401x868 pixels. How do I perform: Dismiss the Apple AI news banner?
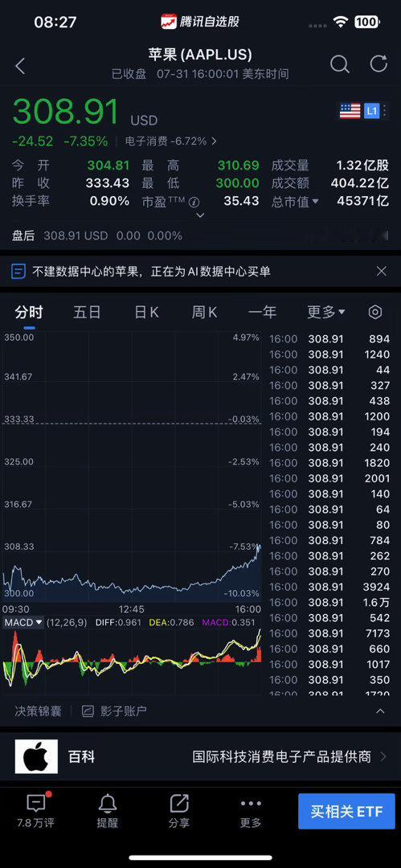[x=381, y=272]
